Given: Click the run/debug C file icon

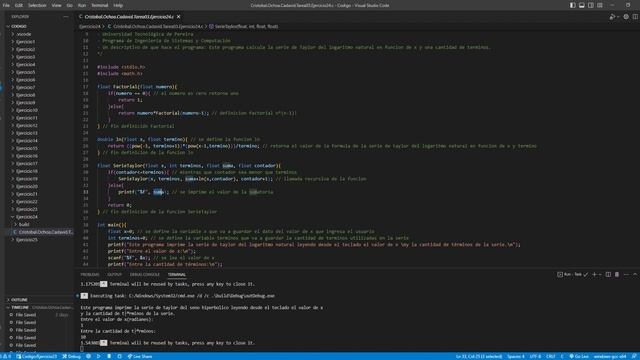Looking at the screenshot, I should click(x=612, y=17).
